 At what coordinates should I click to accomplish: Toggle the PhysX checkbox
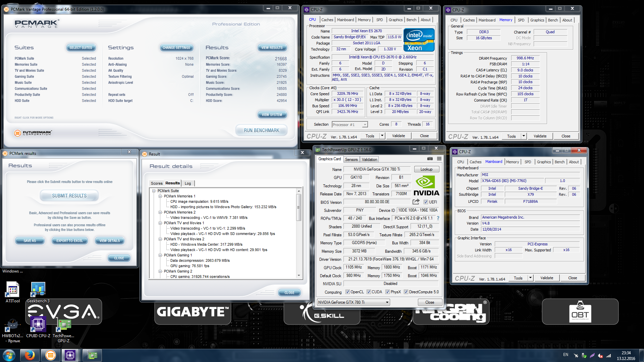tap(387, 292)
